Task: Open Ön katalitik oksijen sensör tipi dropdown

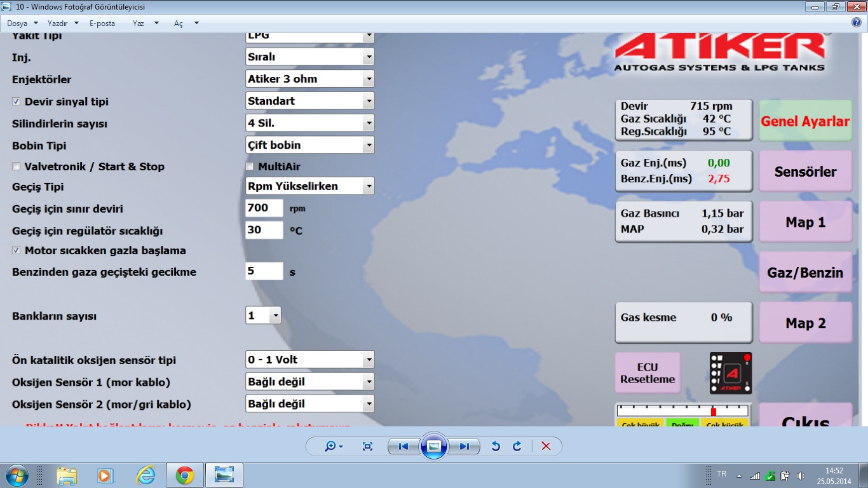Action: tap(310, 360)
